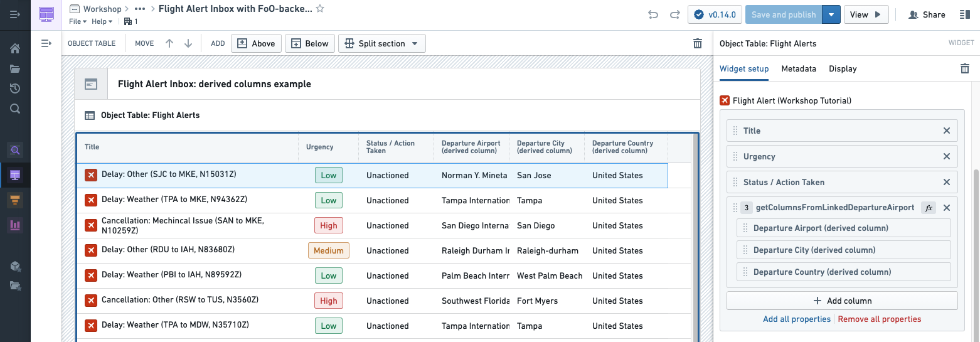Open the magenta chart sidebar app
980x342 pixels.
tap(15, 225)
